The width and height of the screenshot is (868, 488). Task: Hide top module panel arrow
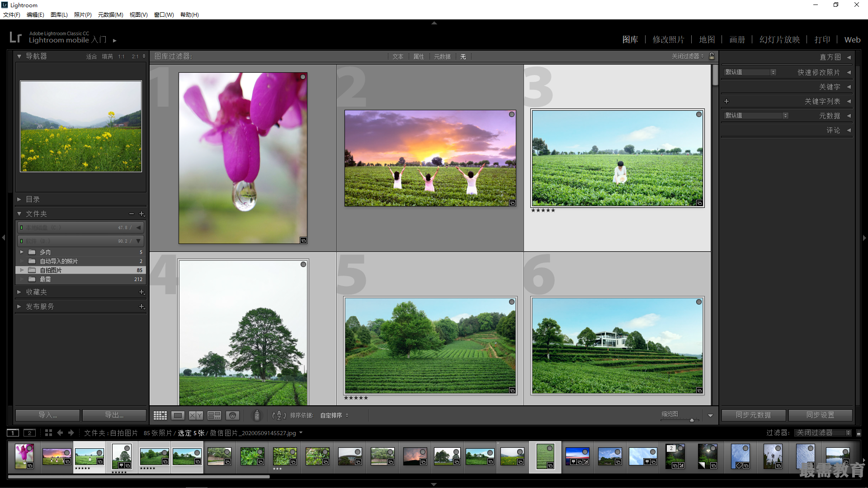[434, 23]
